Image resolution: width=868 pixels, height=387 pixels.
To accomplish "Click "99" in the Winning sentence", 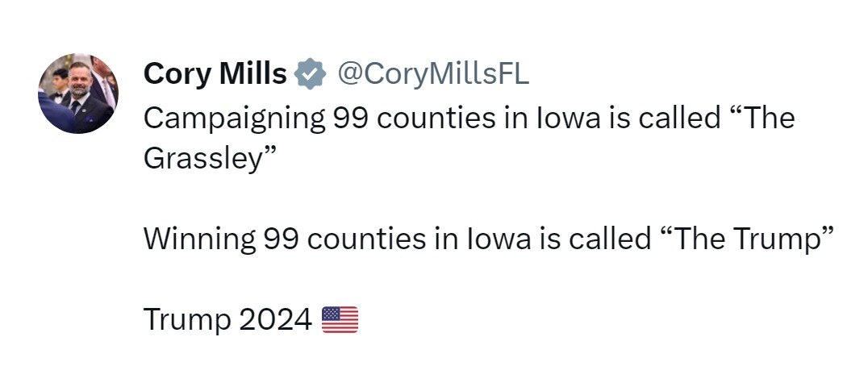I will [282, 239].
